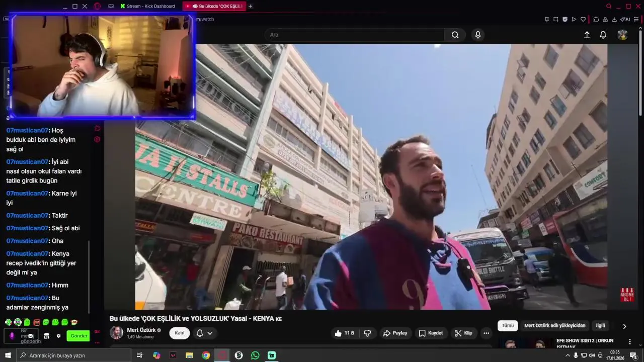Dislike the video with the thumbs-down
Viewport: 644px width, 362px height.
[367, 333]
